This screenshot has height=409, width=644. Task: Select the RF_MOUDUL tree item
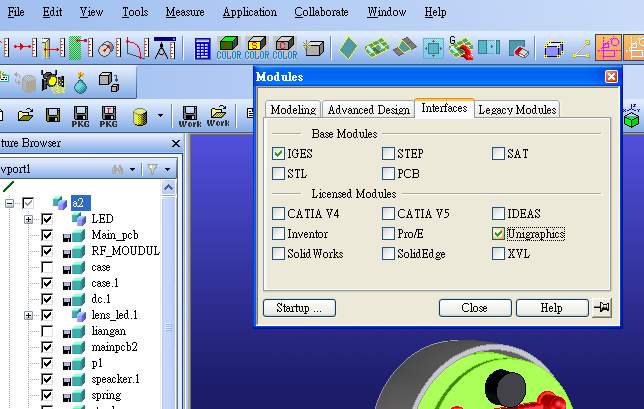(x=125, y=251)
